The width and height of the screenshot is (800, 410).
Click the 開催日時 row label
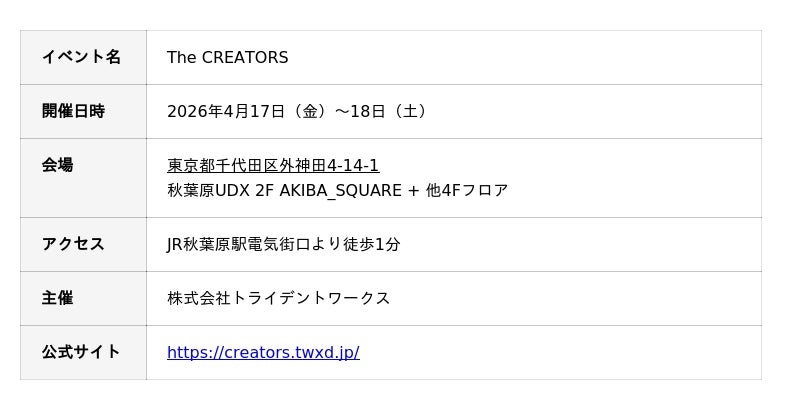point(73,111)
